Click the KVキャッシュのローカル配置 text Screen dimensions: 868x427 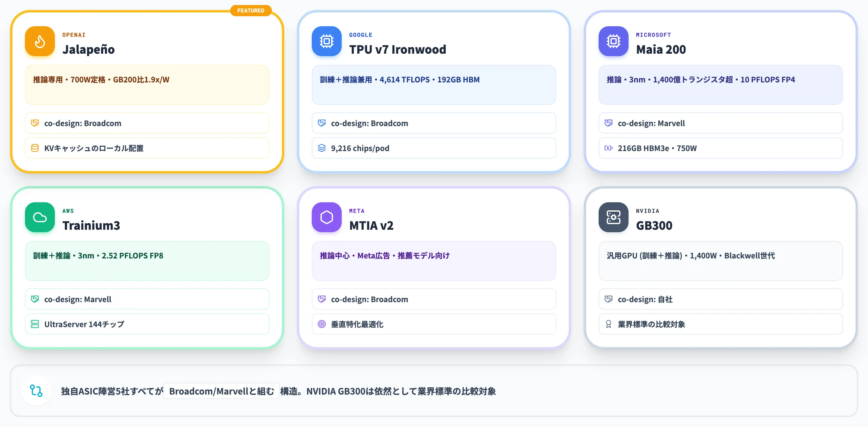tap(94, 148)
